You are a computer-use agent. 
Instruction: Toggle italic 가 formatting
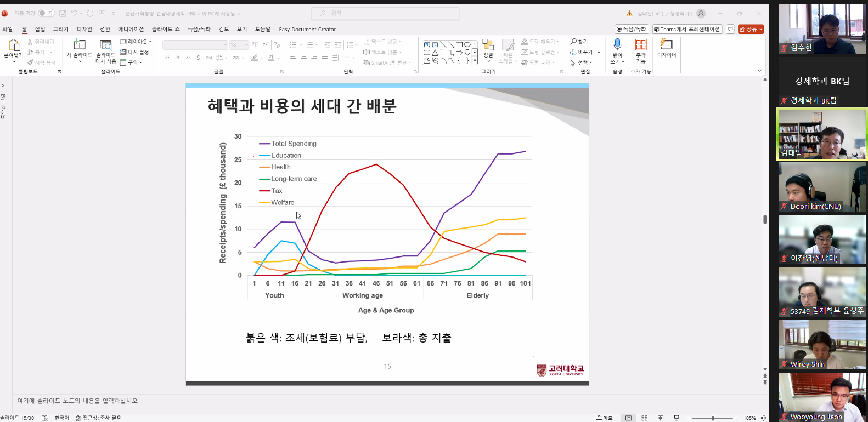click(177, 58)
